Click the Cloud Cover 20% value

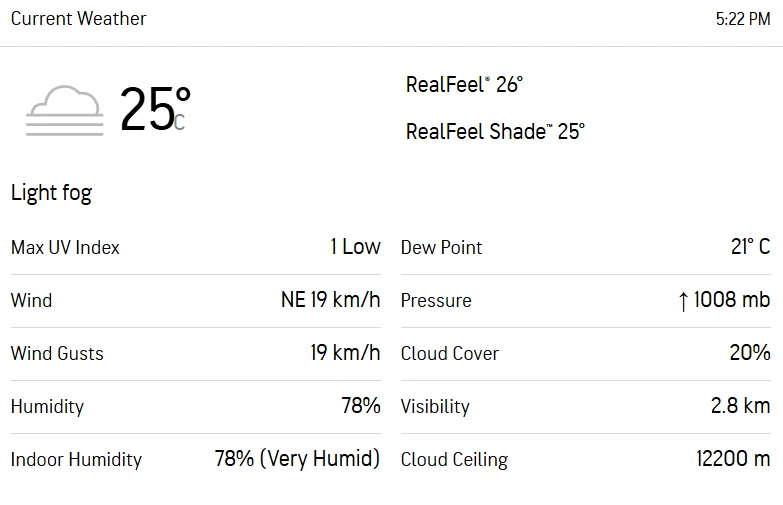pyautogui.click(x=750, y=353)
